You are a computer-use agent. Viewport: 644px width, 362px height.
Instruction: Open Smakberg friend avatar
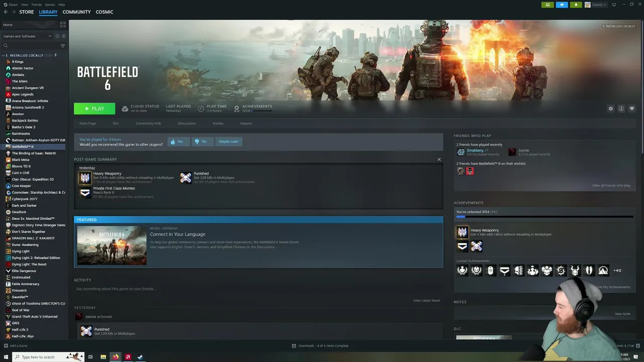coord(461,152)
